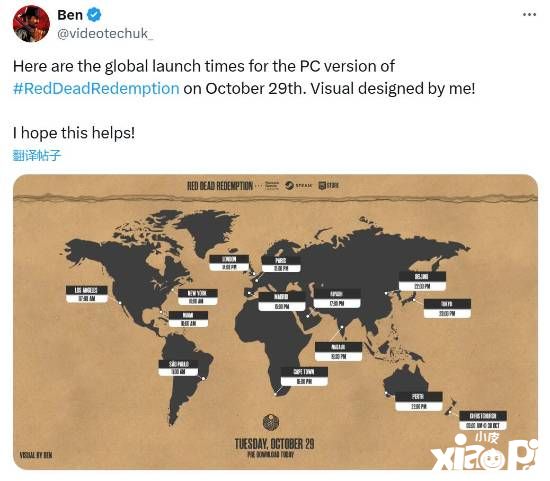Click the display name Ben
Image resolution: width=550 pixels, height=481 pixels.
[70, 15]
